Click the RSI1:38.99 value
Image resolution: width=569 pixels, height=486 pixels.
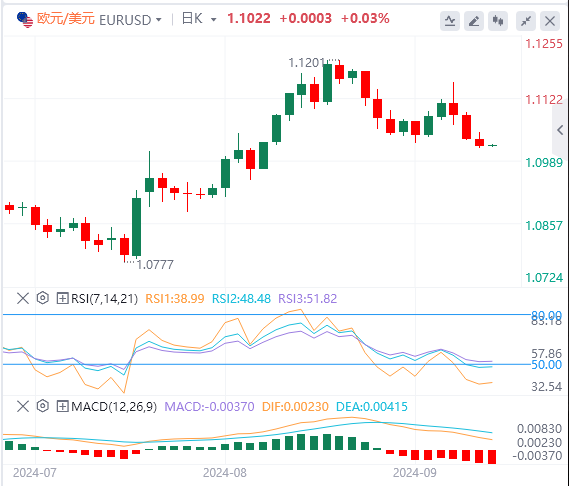coord(175,299)
